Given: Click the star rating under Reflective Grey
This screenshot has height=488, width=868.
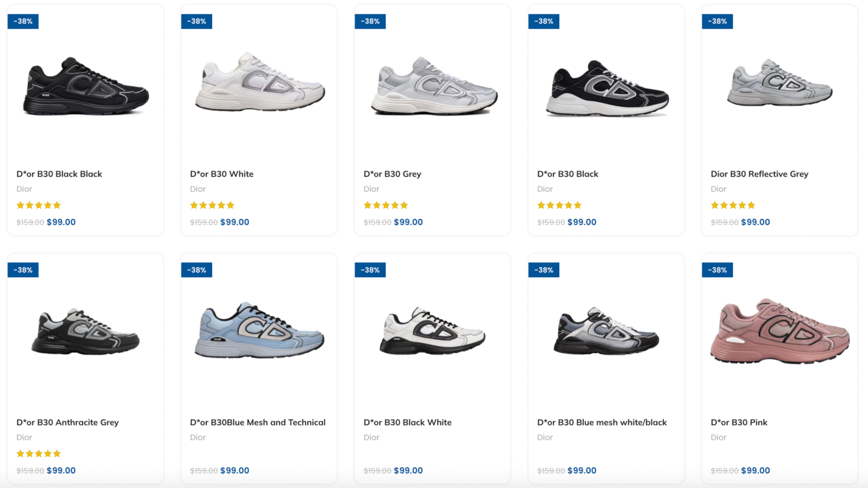Looking at the screenshot, I should pyautogui.click(x=733, y=205).
